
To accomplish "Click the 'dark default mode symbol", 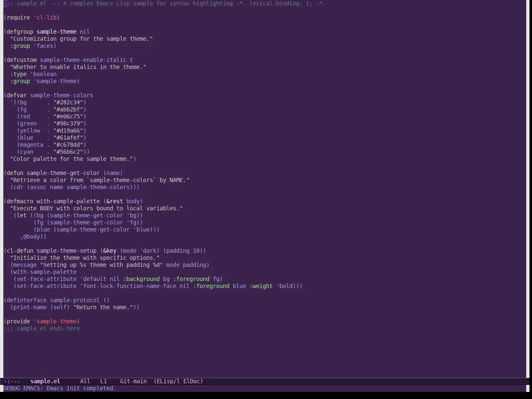I will pyautogui.click(x=148, y=251).
